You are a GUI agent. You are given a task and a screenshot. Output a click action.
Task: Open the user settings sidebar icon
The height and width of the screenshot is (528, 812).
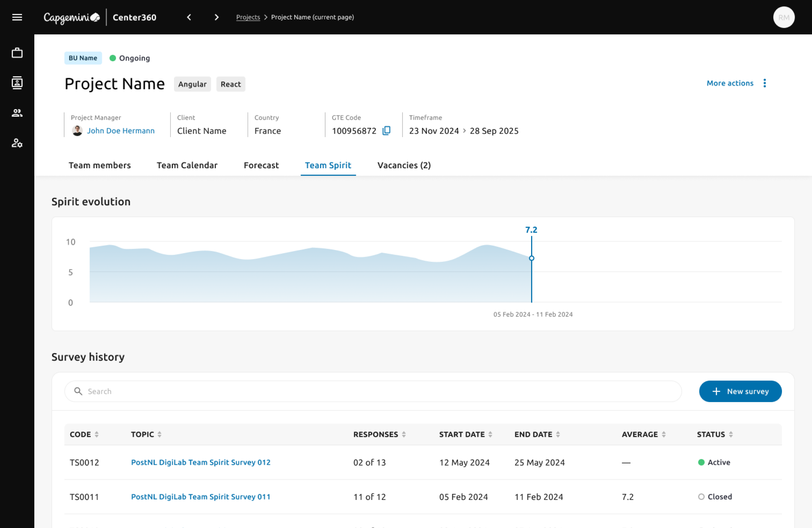17,143
